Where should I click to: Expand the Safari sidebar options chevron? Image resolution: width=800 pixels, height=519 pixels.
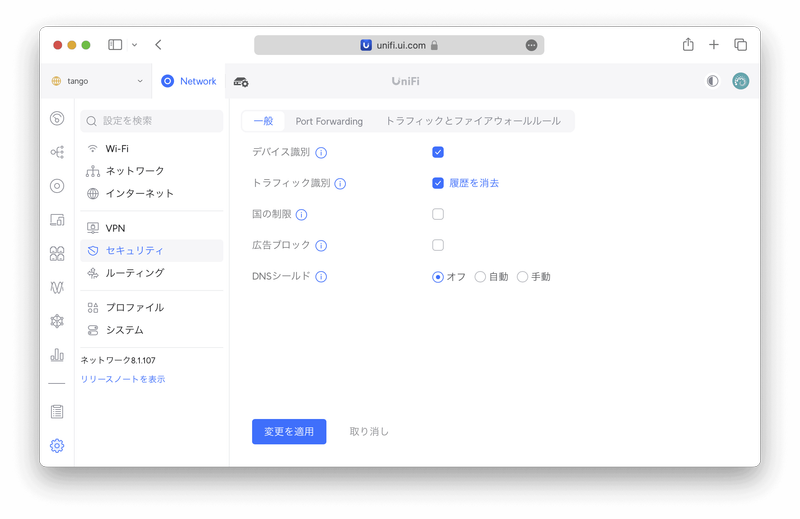[x=134, y=45]
